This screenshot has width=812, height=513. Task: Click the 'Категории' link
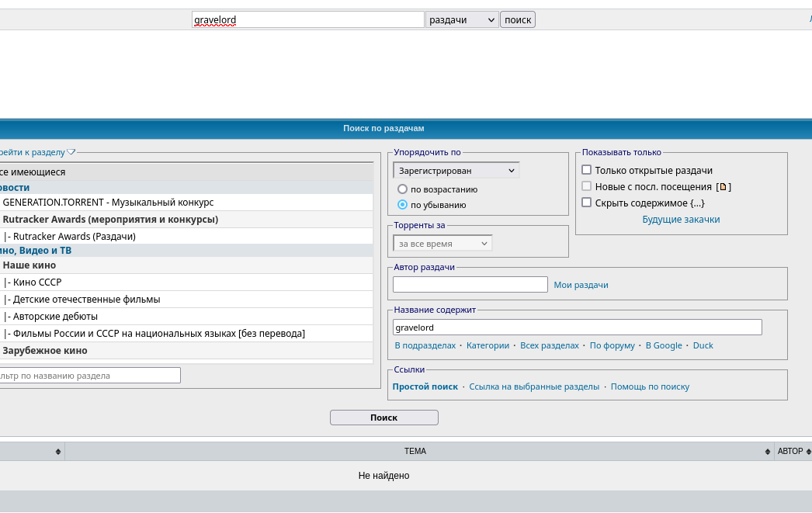click(488, 345)
